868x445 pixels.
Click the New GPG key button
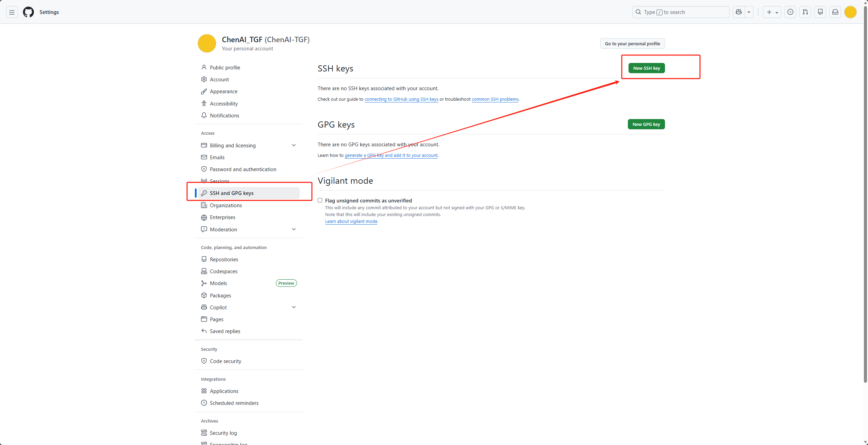click(x=646, y=125)
